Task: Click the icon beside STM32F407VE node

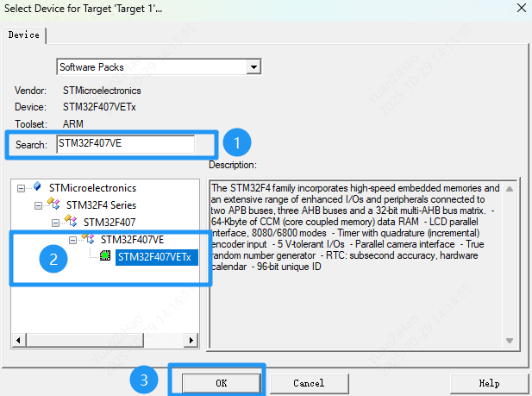Action: (x=87, y=239)
